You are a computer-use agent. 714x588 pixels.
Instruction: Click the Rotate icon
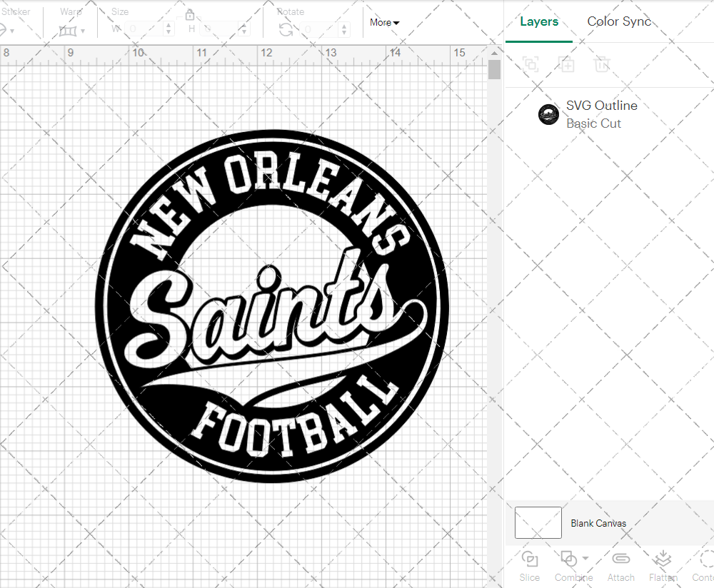286,30
